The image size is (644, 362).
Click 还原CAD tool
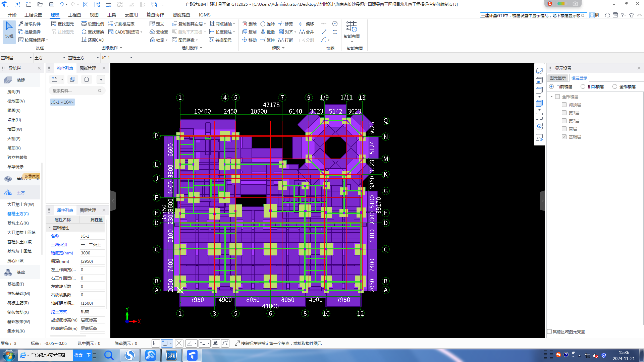pos(93,40)
